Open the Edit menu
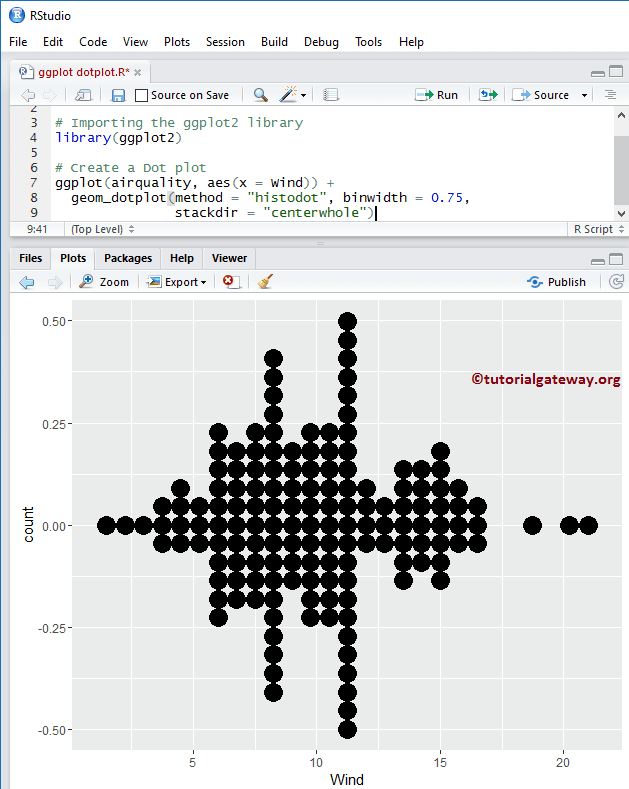 (53, 42)
